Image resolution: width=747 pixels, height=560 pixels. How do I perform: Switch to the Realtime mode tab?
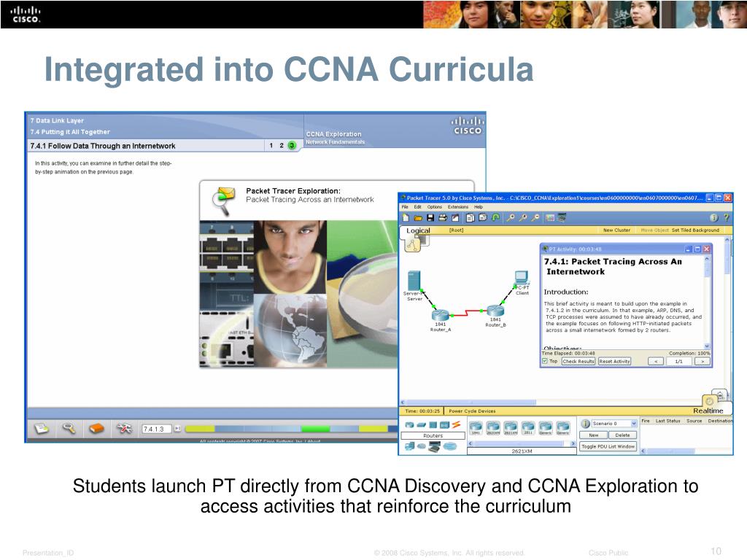click(708, 411)
